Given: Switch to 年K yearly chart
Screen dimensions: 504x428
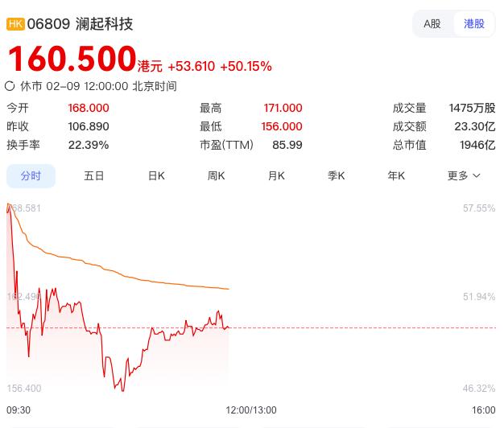Looking at the screenshot, I should [x=396, y=175].
